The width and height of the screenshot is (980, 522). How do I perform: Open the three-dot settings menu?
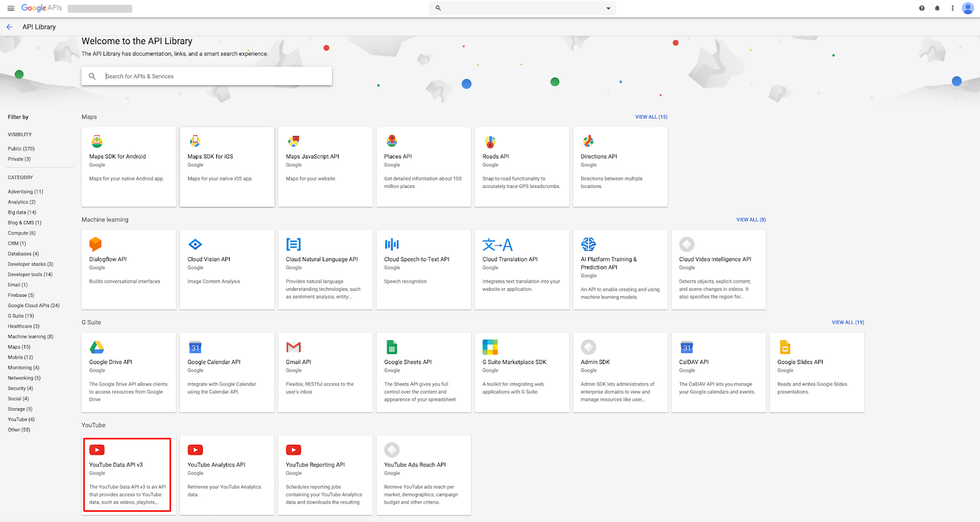click(x=952, y=8)
